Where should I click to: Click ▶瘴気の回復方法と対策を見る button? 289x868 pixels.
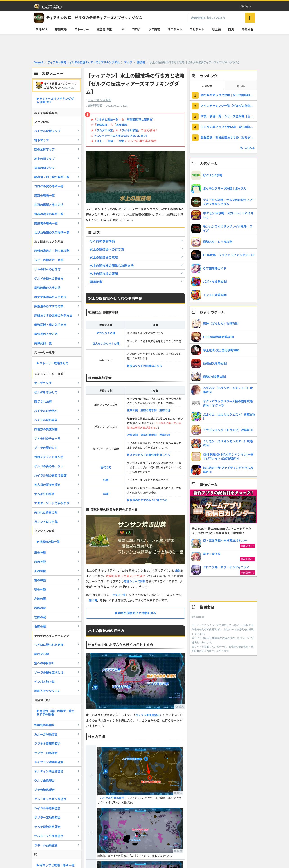[x=135, y=613]
